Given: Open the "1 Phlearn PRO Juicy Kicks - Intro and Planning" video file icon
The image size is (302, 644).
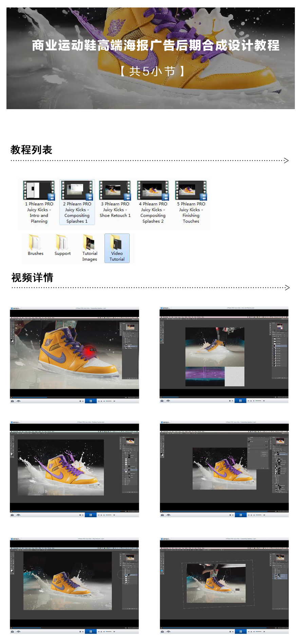Looking at the screenshot, I should (39, 190).
